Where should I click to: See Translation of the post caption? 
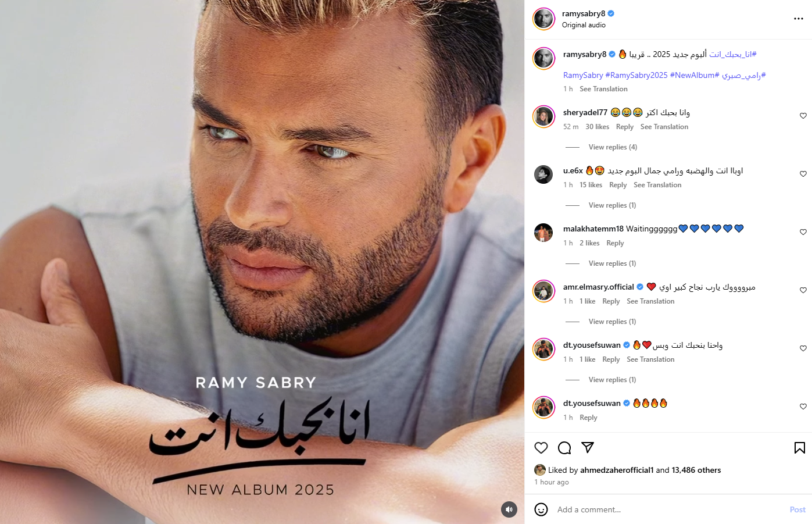(603, 89)
